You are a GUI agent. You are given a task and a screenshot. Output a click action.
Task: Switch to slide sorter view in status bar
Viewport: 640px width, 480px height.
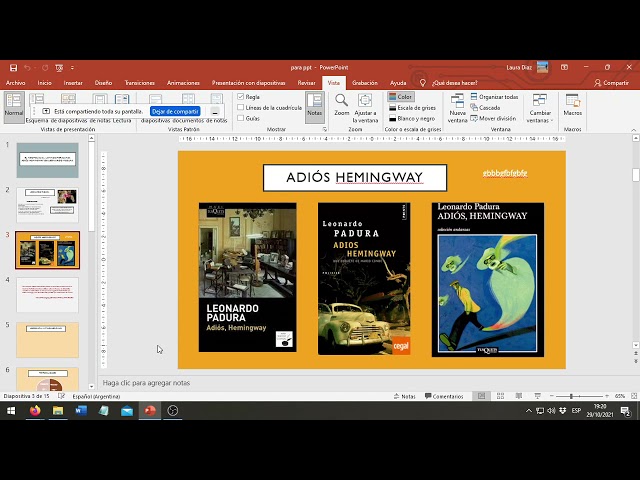pyautogui.click(x=500, y=396)
